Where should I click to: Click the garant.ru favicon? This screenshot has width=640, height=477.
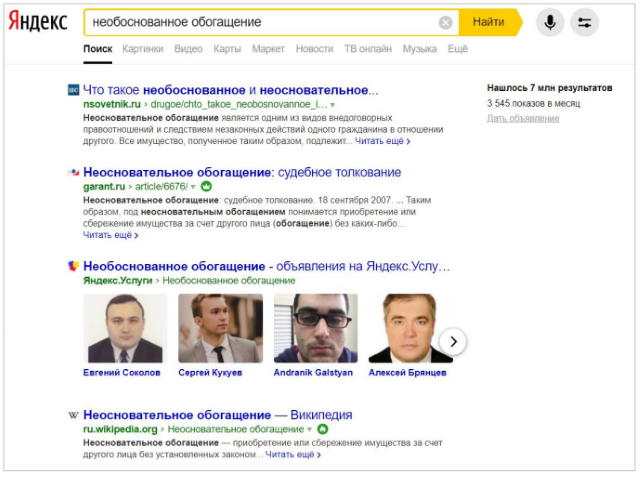(x=73, y=173)
